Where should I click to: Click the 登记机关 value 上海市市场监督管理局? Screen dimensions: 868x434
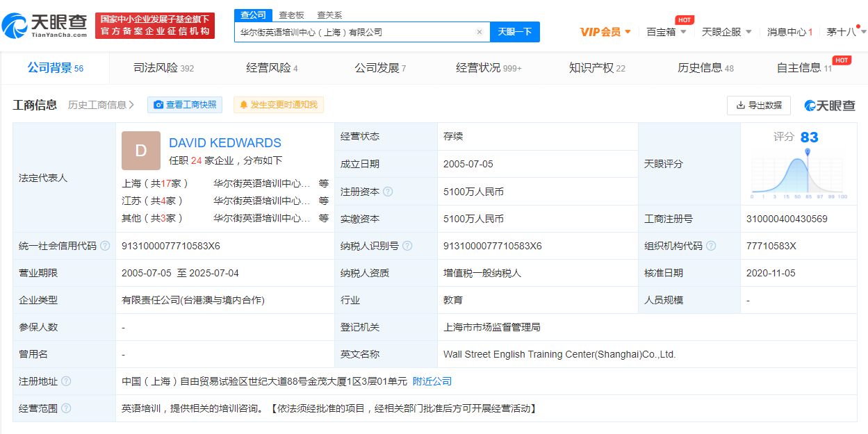click(x=492, y=327)
